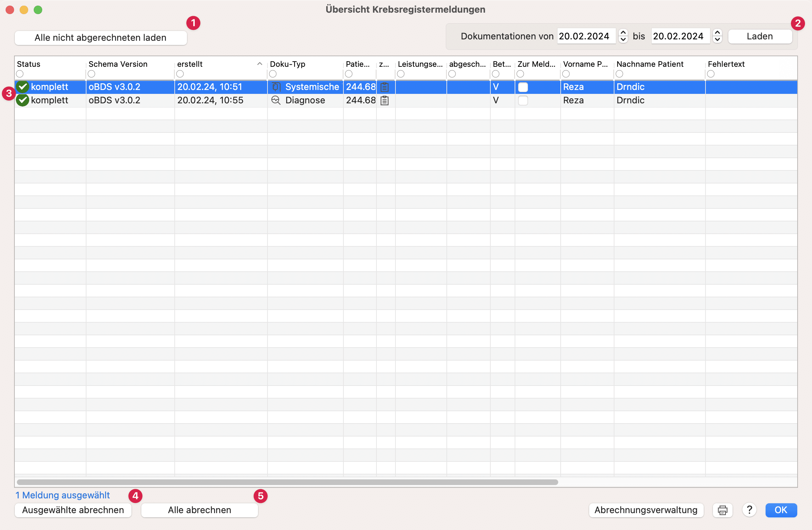Screen dimensions: 812x530
Task: Click the Diagnose magnifier doku-type icon
Action: pyautogui.click(x=276, y=100)
